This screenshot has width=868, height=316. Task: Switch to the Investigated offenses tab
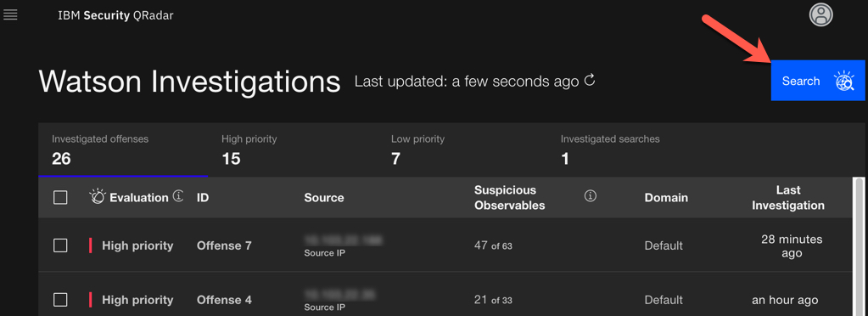coord(123,150)
